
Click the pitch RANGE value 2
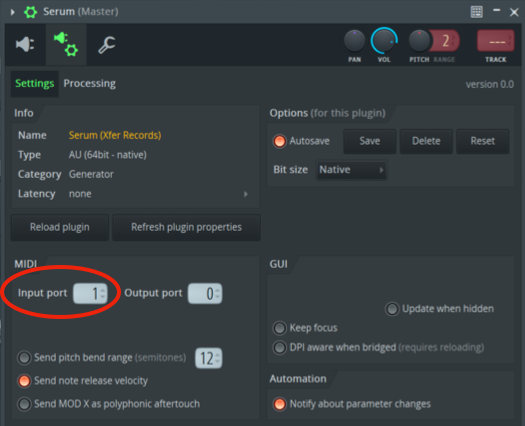[446, 41]
